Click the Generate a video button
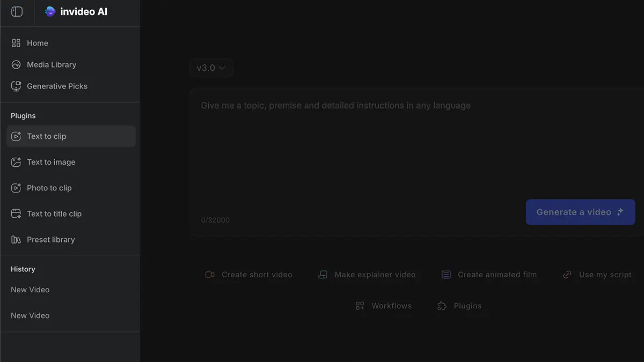Screen dimensions: 644x362 click(x=581, y=212)
